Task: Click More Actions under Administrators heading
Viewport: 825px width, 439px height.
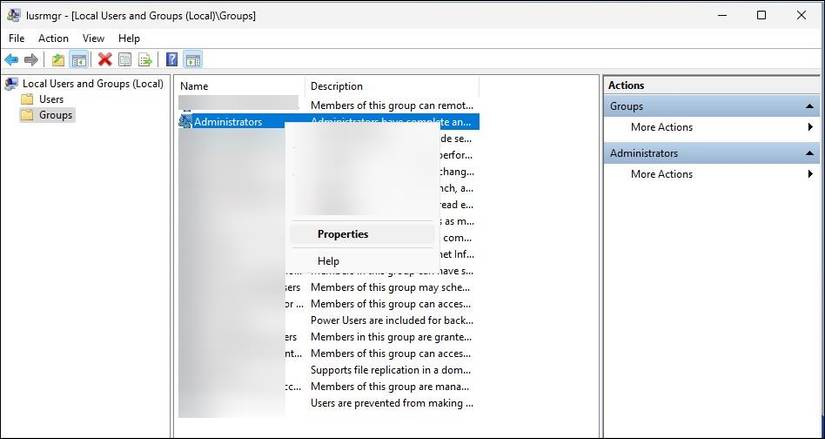Action: tap(661, 174)
